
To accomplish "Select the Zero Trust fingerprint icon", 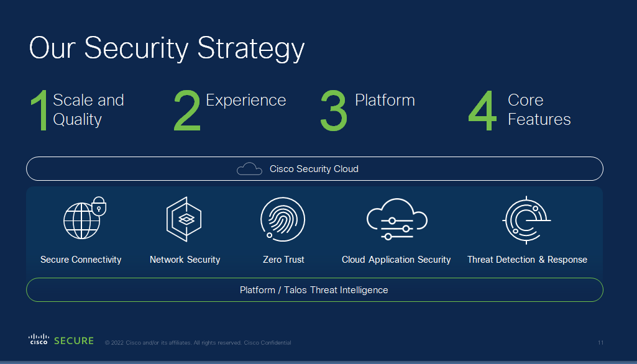I will [283, 219].
